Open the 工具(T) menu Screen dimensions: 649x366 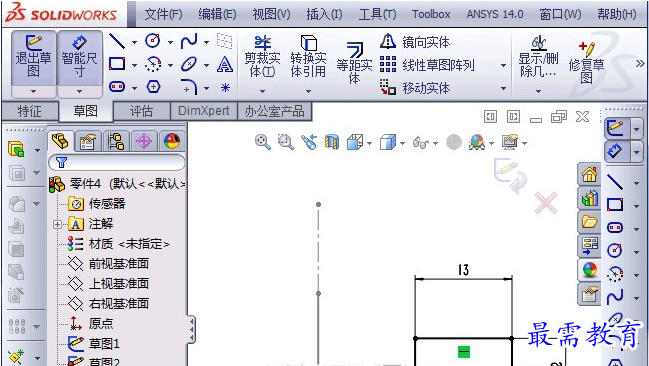click(377, 14)
